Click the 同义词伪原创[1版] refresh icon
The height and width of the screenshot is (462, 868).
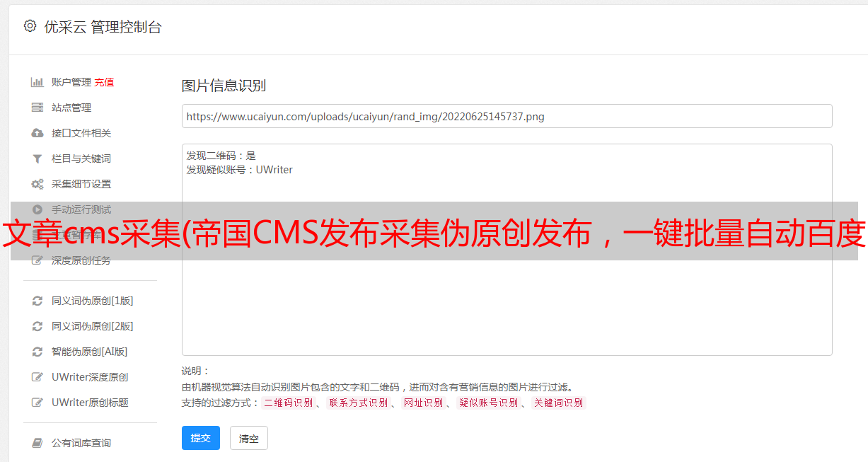tap(37, 301)
